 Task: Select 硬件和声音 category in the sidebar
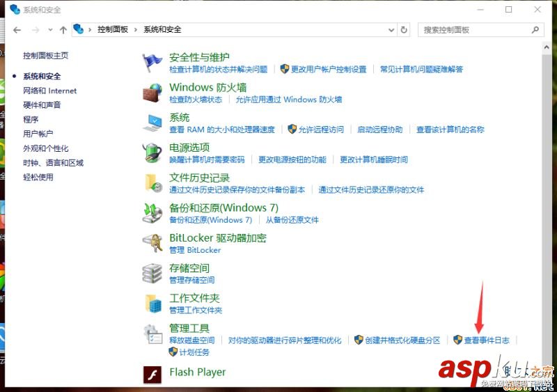pyautogui.click(x=42, y=105)
